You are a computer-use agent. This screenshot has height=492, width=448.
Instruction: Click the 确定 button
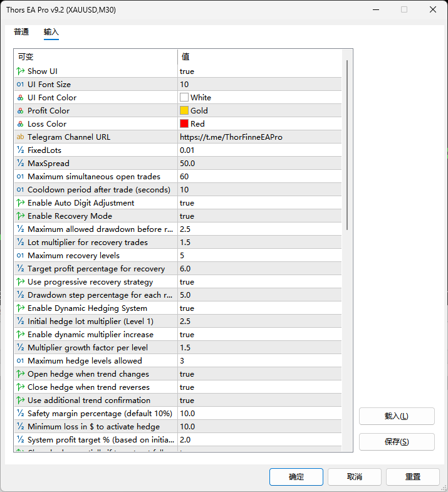tap(296, 477)
